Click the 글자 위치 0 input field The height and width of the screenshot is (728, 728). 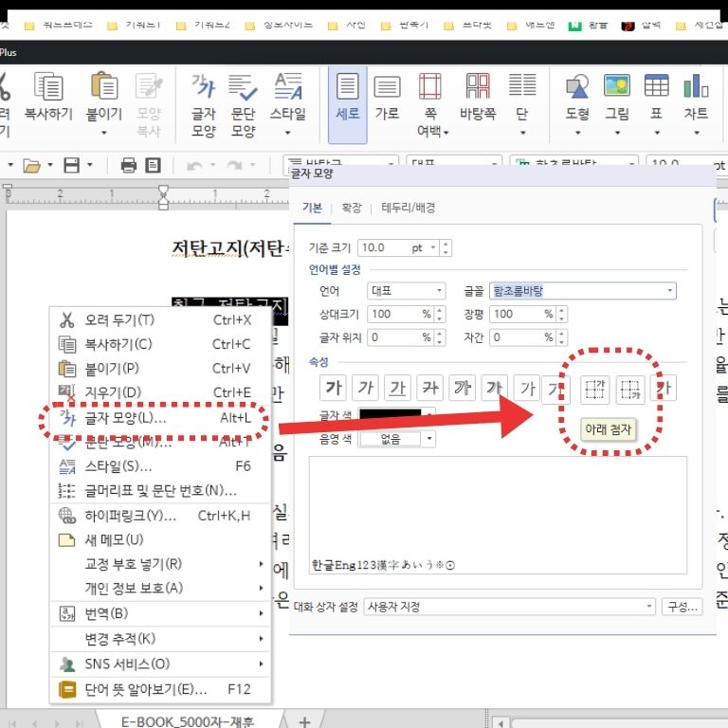coord(401,337)
